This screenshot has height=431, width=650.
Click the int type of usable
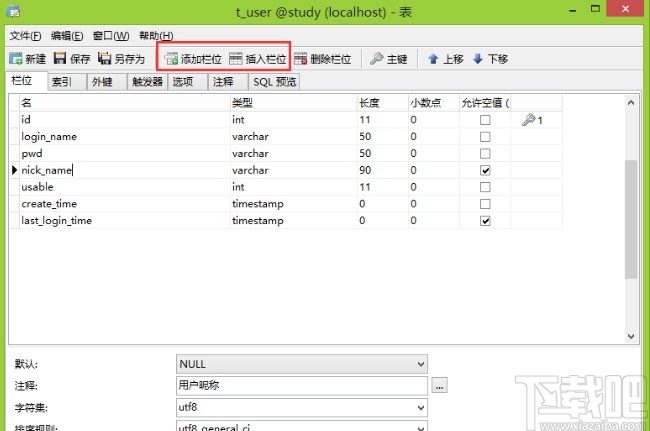293,187
